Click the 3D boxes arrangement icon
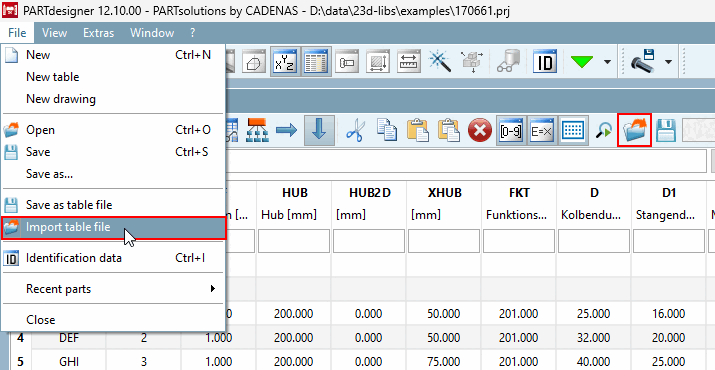Screen dimensions: 715x370 click(x=471, y=62)
